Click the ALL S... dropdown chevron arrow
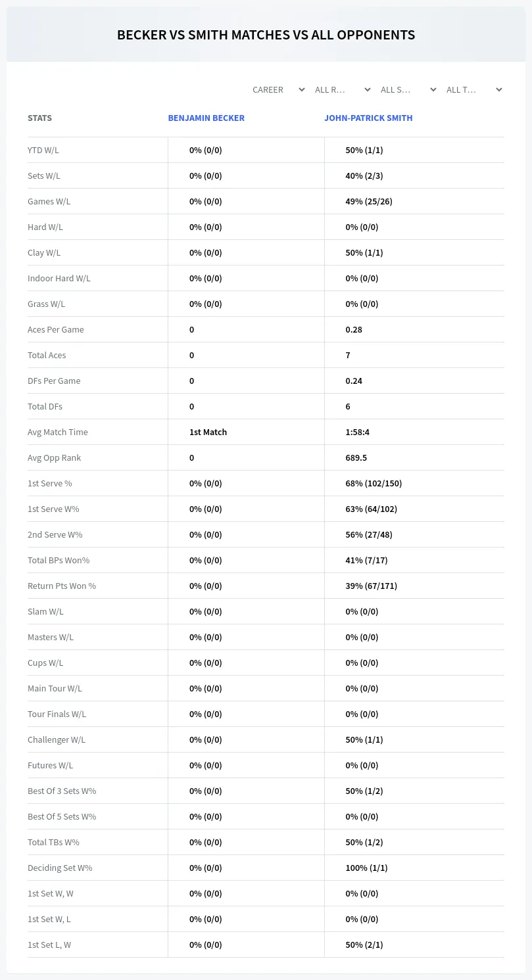Image resolution: width=532 pixels, height=980 pixels. click(433, 89)
